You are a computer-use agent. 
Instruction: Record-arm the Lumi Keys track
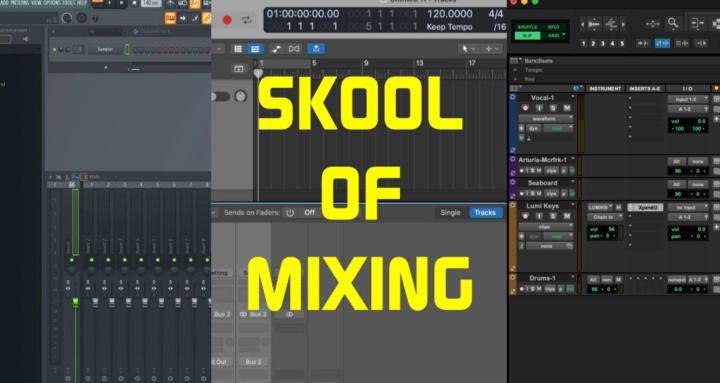(x=525, y=216)
